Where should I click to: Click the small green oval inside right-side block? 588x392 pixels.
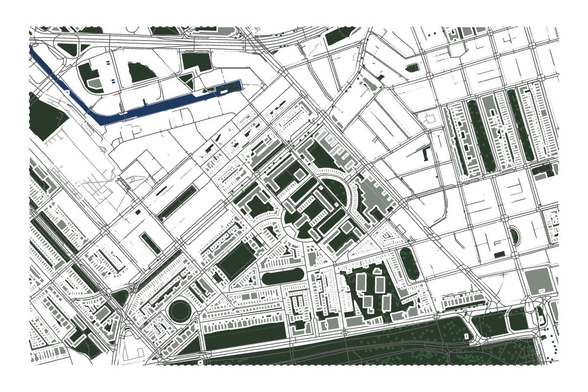[514, 237]
